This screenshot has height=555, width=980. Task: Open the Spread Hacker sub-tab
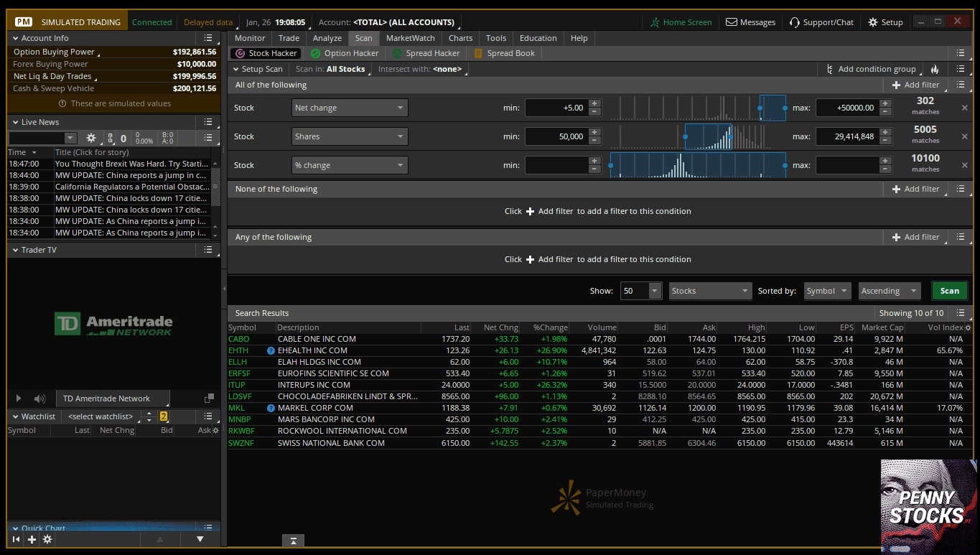tap(426, 53)
